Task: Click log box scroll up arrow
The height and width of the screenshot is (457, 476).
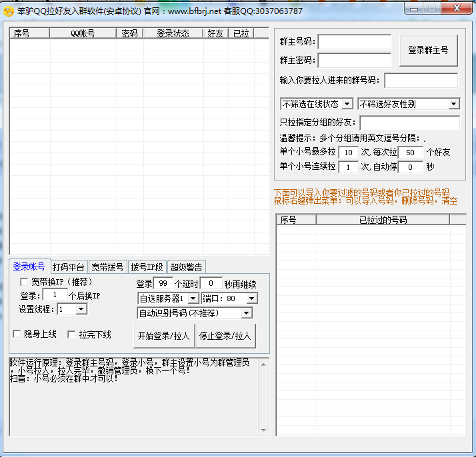Action: click(x=263, y=364)
